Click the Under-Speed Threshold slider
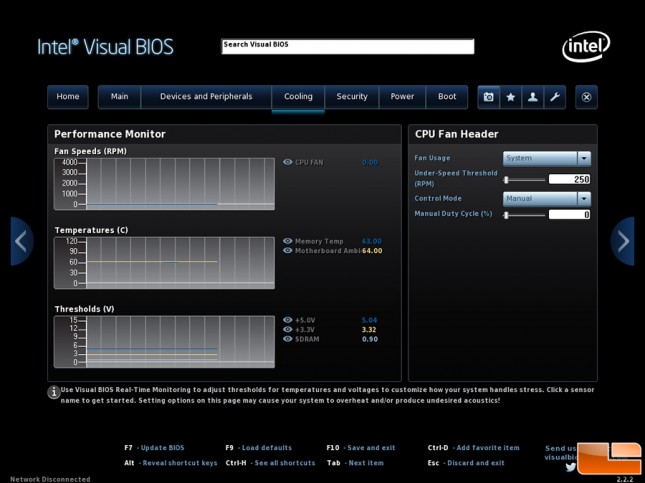 [x=525, y=180]
